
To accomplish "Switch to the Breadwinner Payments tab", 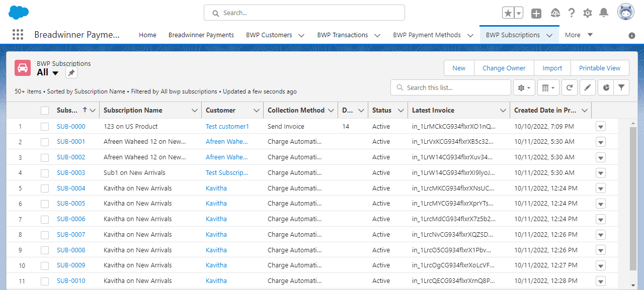I will [x=201, y=35].
